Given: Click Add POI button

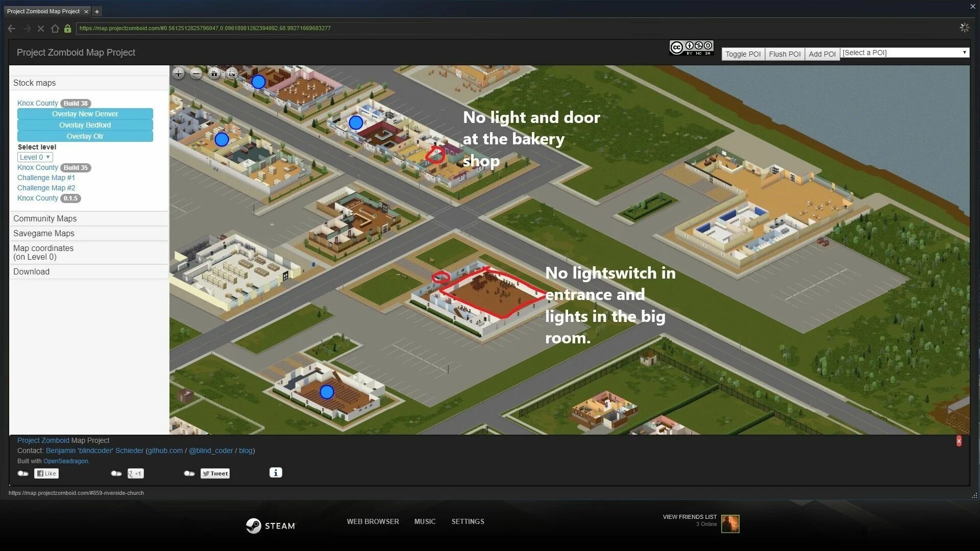Looking at the screenshot, I should coord(822,54).
